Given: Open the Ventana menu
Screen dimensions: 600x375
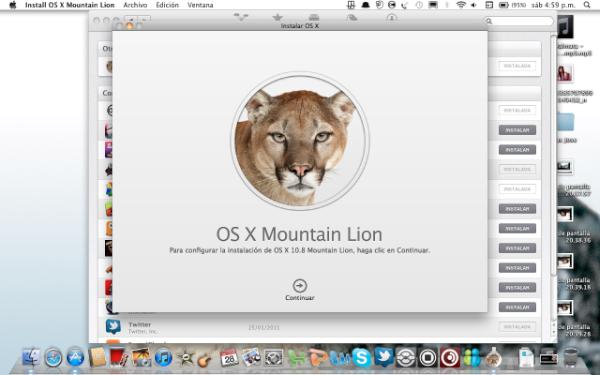Looking at the screenshot, I should click(x=200, y=5).
